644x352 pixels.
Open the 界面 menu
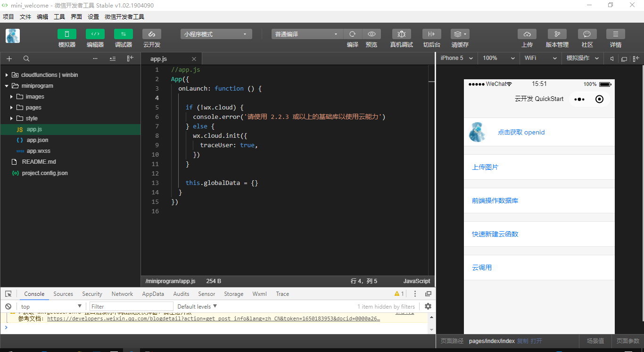coord(76,17)
